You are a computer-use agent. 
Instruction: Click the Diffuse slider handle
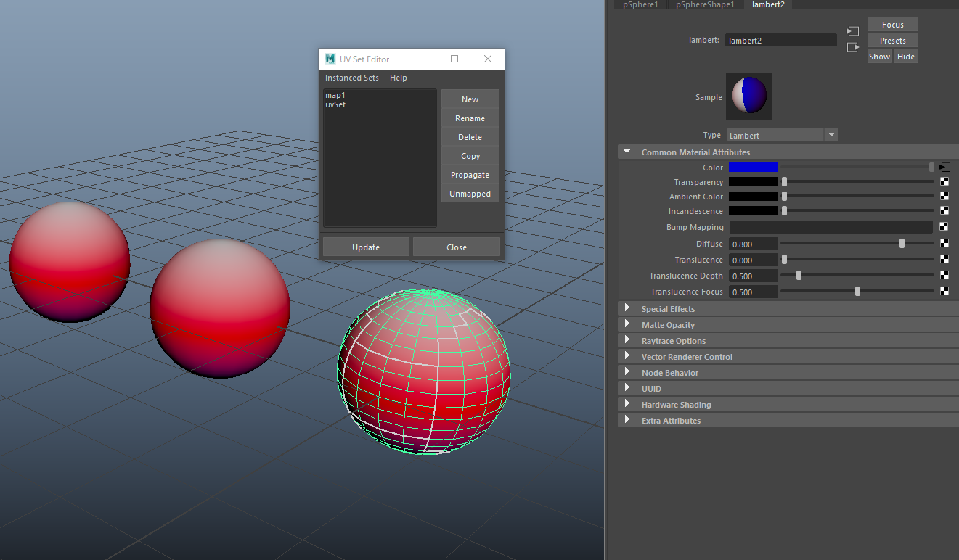point(902,244)
